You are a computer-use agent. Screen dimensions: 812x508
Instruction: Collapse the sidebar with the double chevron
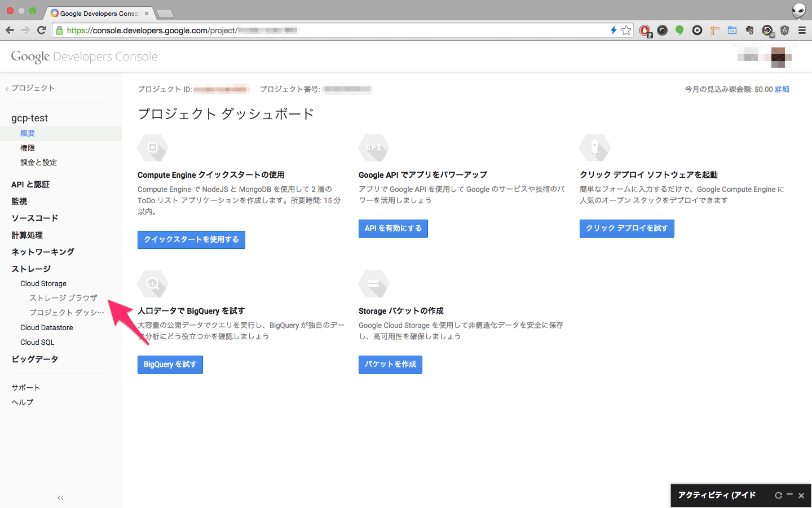[60, 498]
